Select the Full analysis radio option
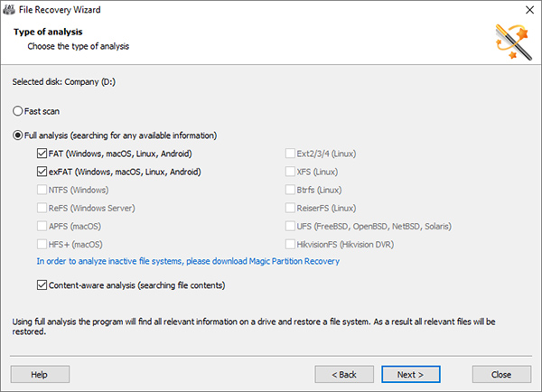The image size is (542, 392). 18,135
